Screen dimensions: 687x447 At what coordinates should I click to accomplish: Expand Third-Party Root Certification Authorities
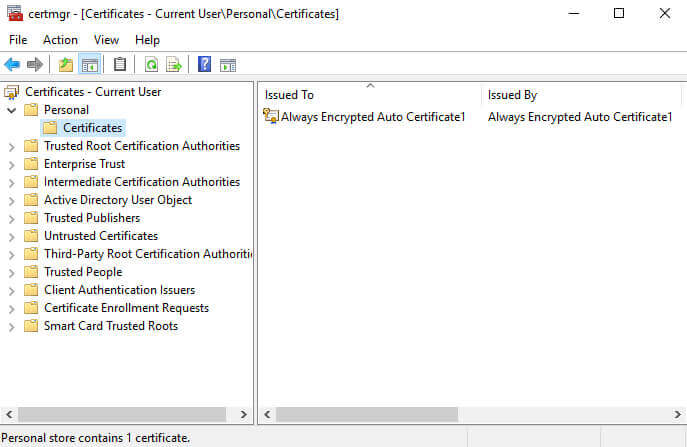pos(12,255)
